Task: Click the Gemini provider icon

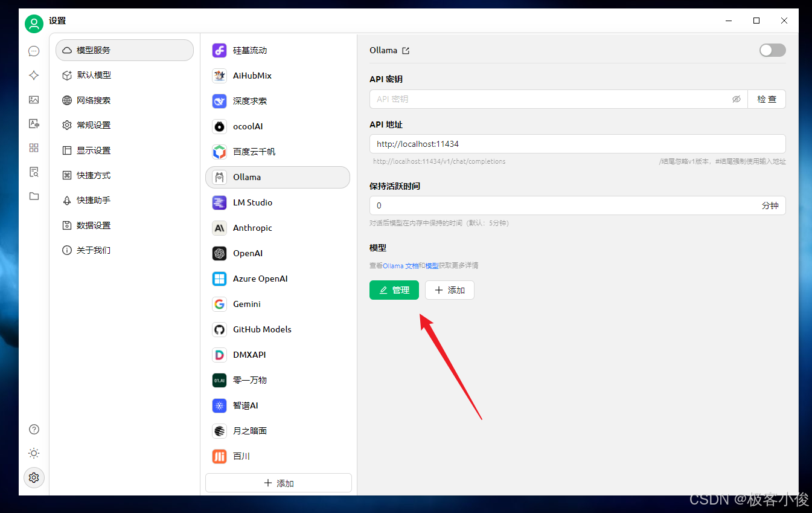Action: coord(220,305)
